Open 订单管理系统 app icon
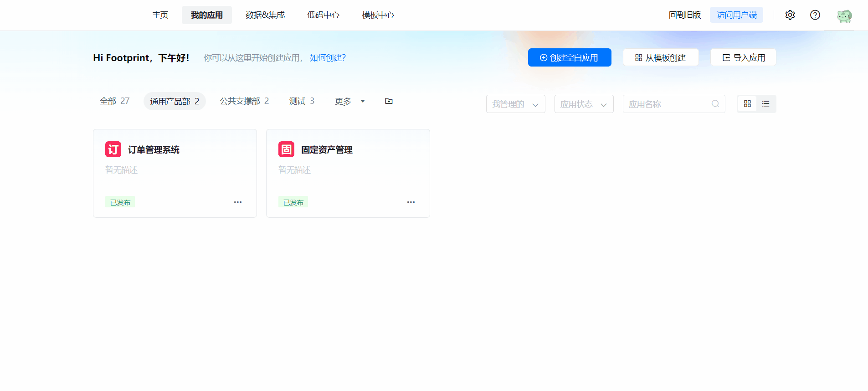868x391 pixels. pyautogui.click(x=113, y=149)
